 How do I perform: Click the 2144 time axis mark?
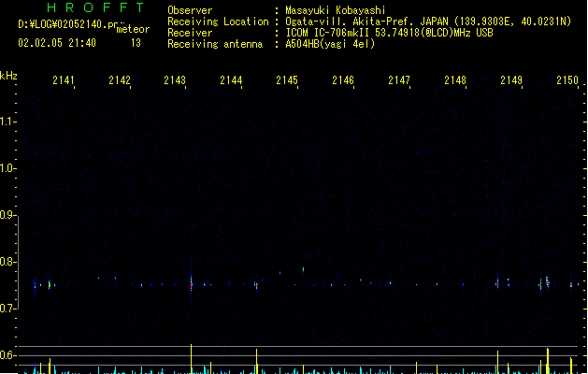click(x=231, y=80)
